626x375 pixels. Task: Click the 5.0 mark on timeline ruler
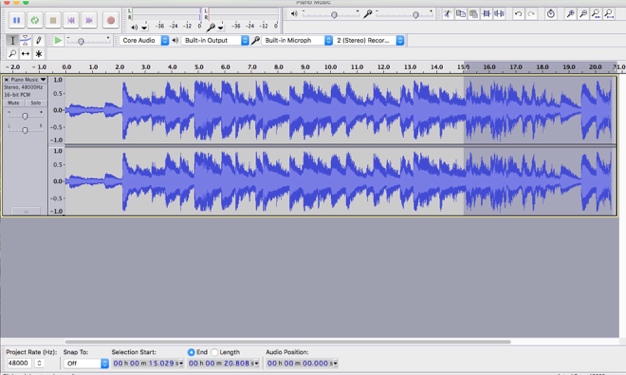pyautogui.click(x=199, y=67)
